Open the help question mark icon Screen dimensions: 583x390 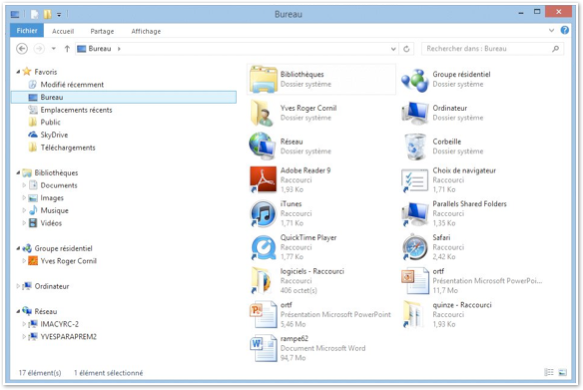pos(564,30)
